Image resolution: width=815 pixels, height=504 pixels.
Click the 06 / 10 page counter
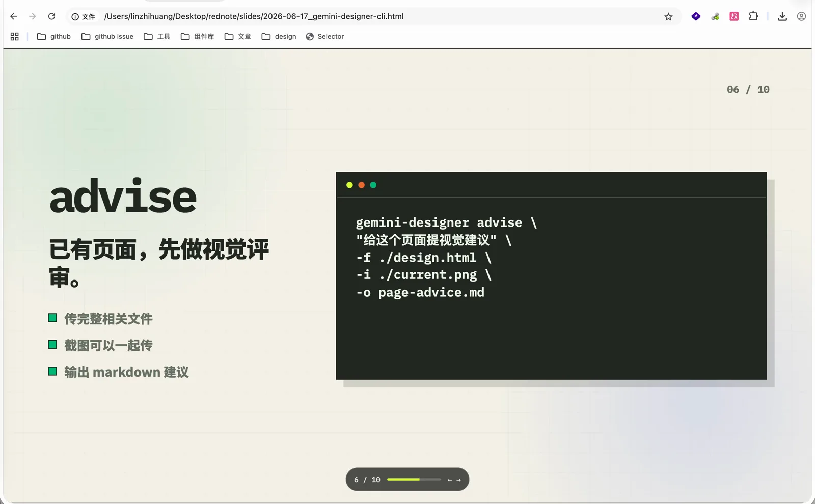pos(748,90)
